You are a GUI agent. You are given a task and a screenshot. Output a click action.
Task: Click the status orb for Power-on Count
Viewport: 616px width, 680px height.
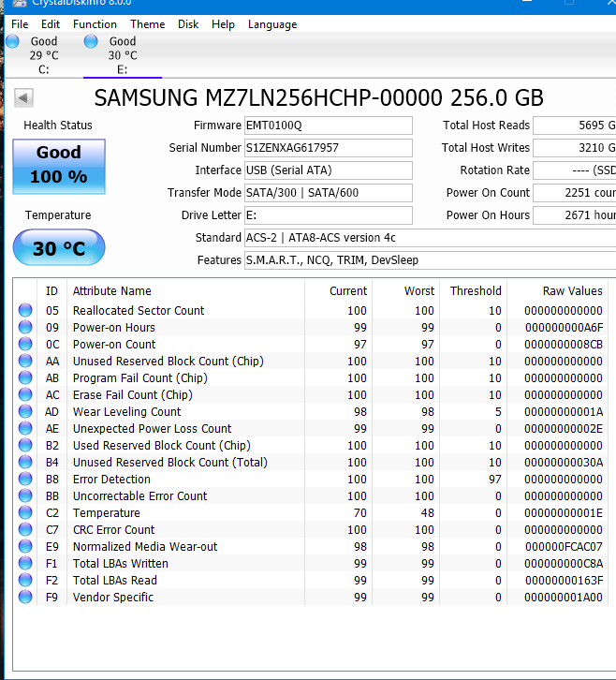point(25,345)
